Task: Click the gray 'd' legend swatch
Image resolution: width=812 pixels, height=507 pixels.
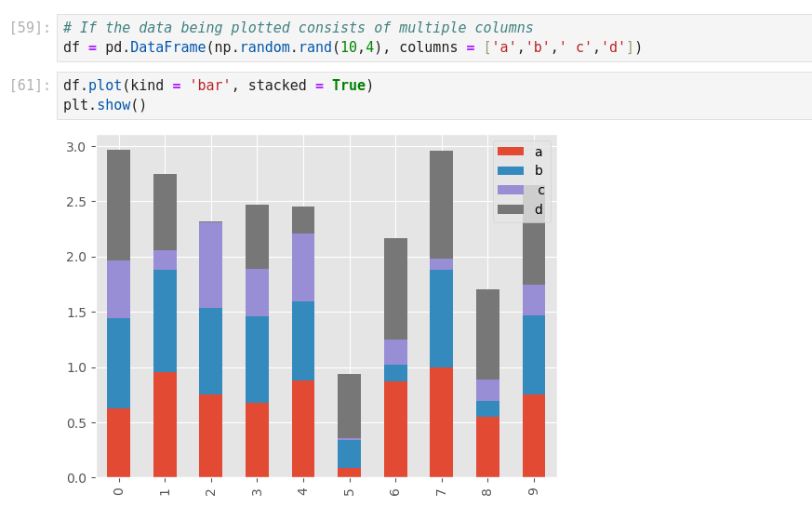Action: [x=511, y=209]
